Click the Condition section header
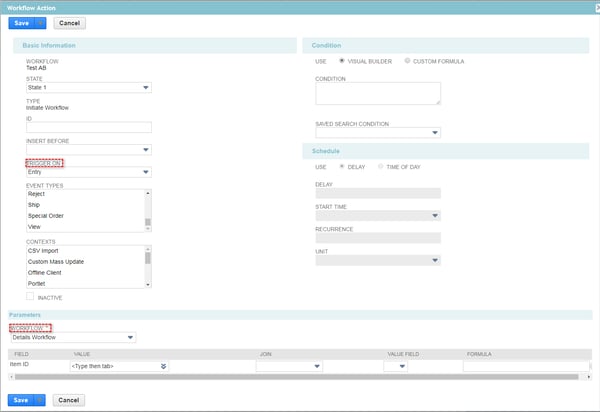This screenshot has width=600, height=412. click(x=446, y=46)
